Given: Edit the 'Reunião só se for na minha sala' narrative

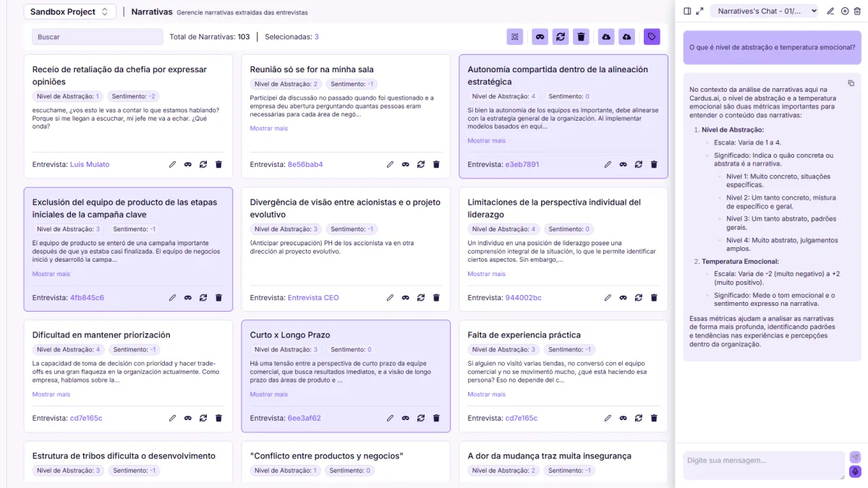Looking at the screenshot, I should 390,164.
